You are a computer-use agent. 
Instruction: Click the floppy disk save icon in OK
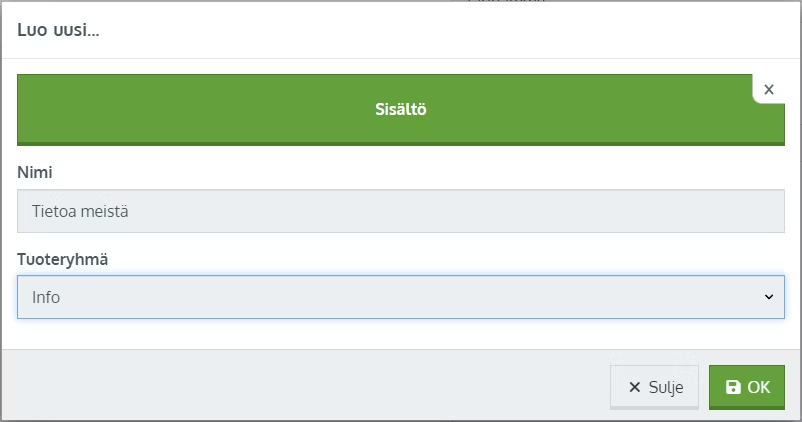pyautogui.click(x=733, y=387)
